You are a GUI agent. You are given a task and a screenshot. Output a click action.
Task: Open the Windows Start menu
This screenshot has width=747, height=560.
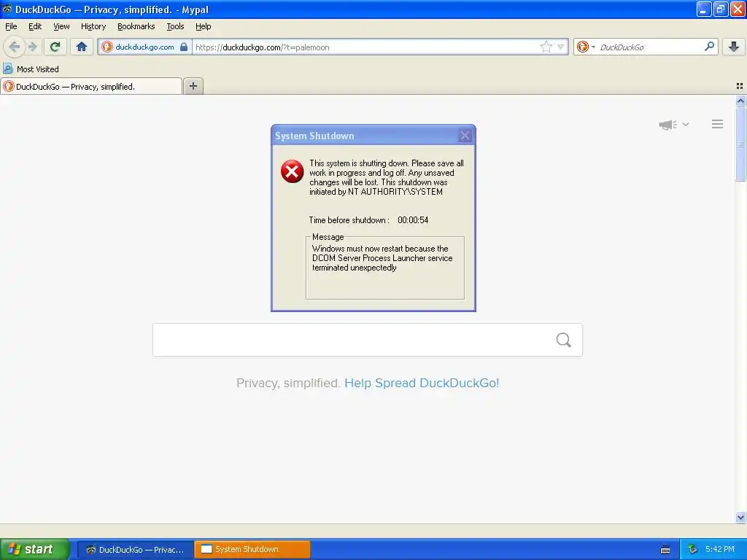[x=34, y=549]
